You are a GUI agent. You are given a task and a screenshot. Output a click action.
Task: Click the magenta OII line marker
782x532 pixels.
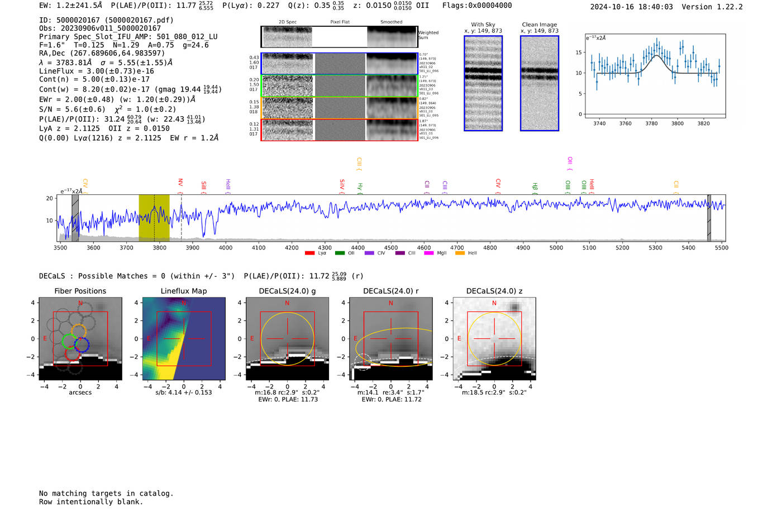click(570, 164)
